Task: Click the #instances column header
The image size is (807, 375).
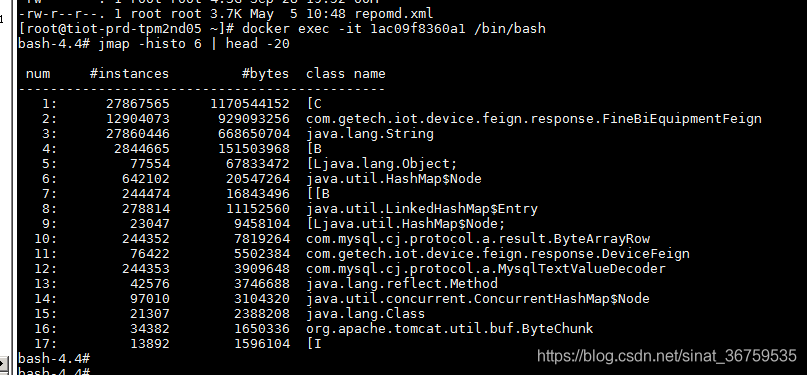Action: pyautogui.click(x=129, y=74)
